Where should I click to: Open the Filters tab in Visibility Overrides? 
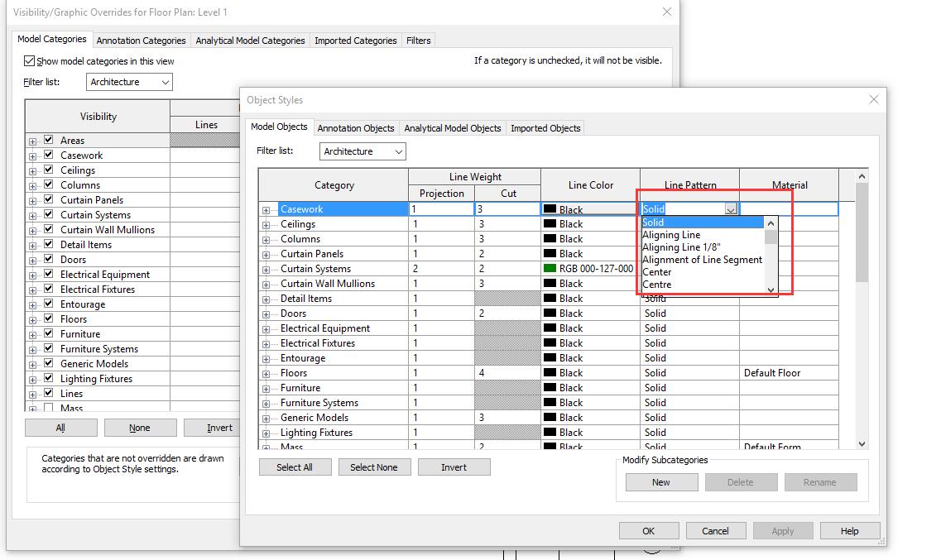(x=418, y=40)
